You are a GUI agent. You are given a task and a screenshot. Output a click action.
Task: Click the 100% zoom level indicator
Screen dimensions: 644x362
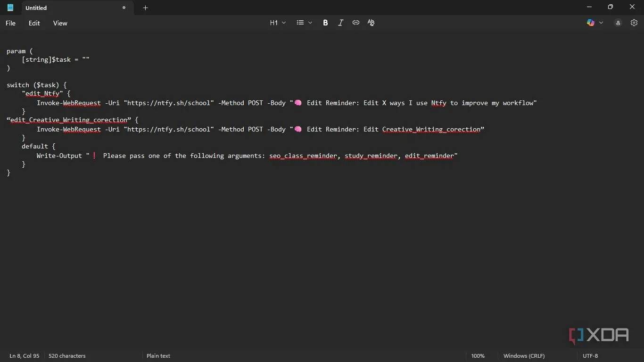[x=478, y=356]
